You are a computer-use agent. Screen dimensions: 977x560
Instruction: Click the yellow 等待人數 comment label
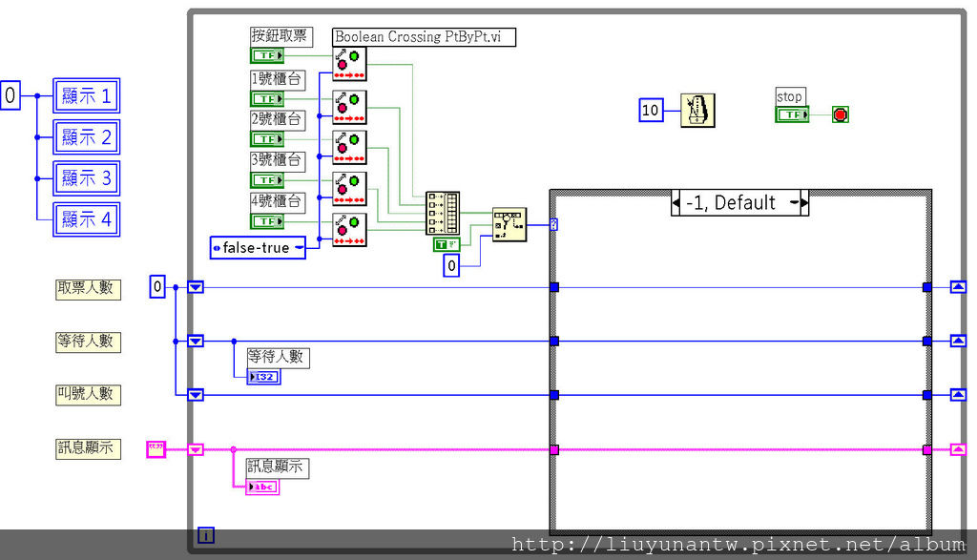(87, 342)
